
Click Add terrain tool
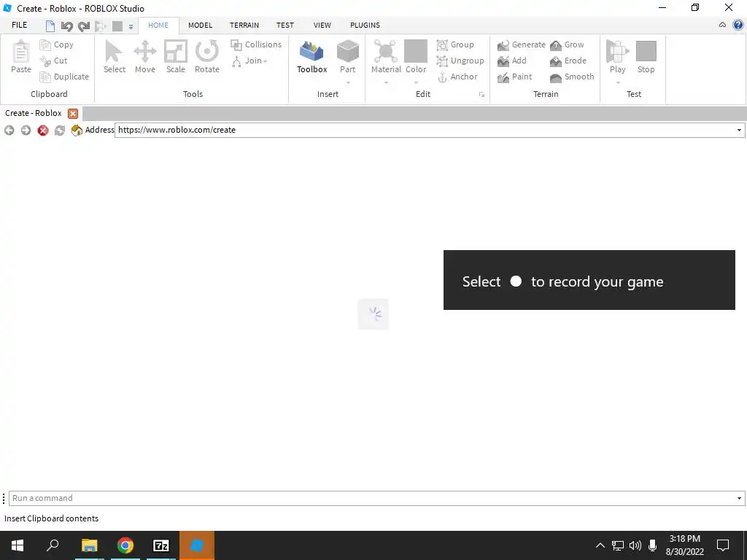click(512, 61)
